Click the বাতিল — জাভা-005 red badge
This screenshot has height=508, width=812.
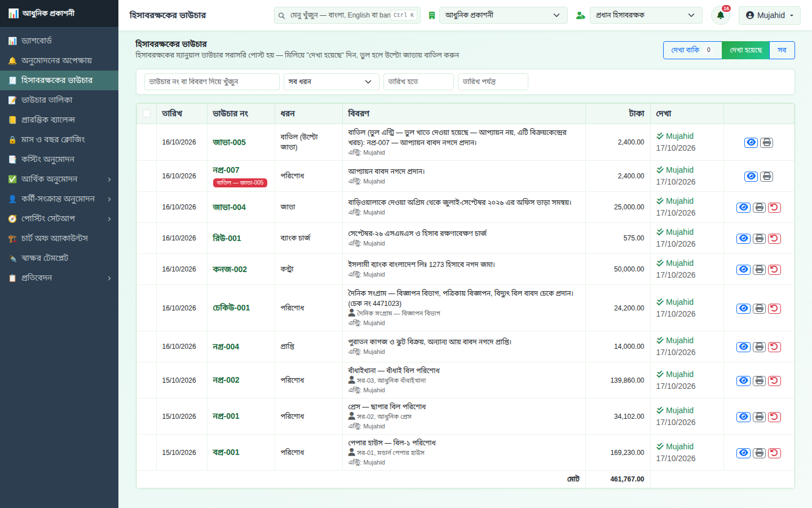(240, 183)
